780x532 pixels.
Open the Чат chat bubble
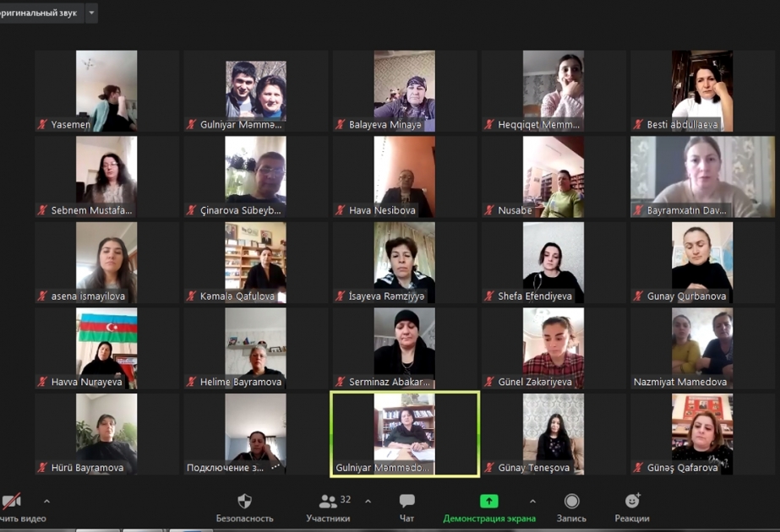(407, 501)
